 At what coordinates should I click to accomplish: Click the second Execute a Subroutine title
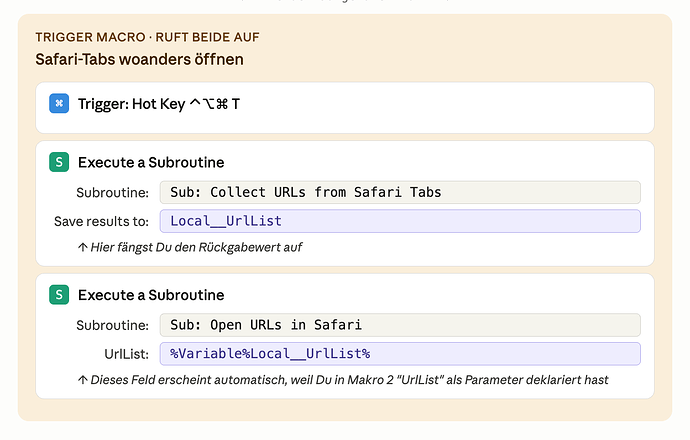coord(151,295)
